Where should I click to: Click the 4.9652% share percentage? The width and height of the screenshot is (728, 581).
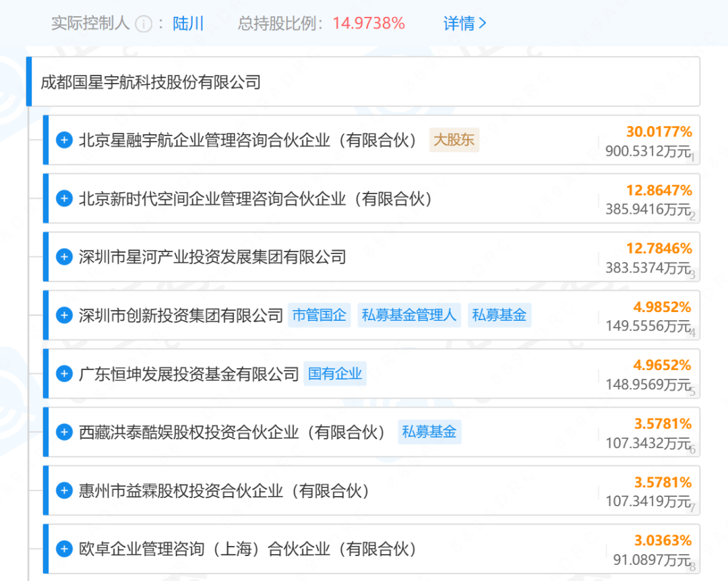click(663, 365)
